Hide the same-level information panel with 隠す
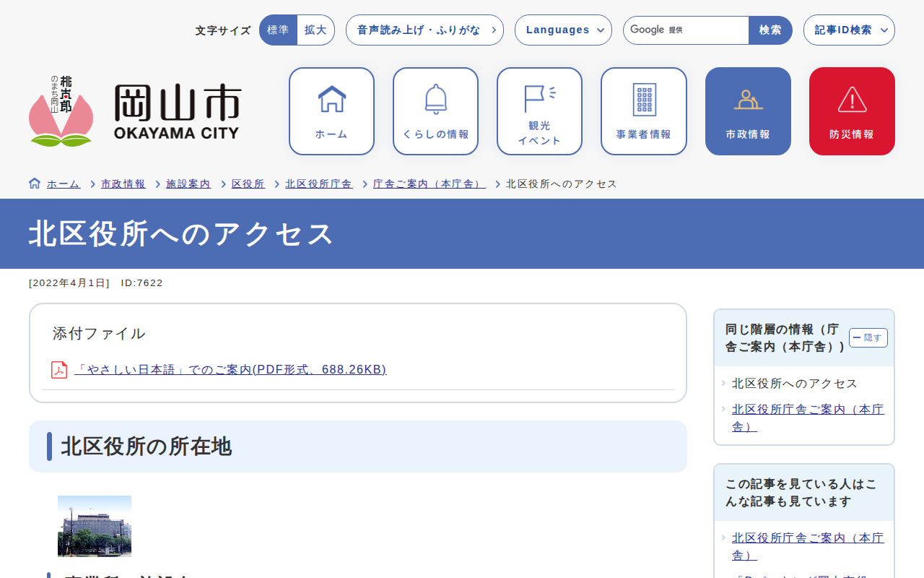The image size is (924, 578). (x=868, y=337)
